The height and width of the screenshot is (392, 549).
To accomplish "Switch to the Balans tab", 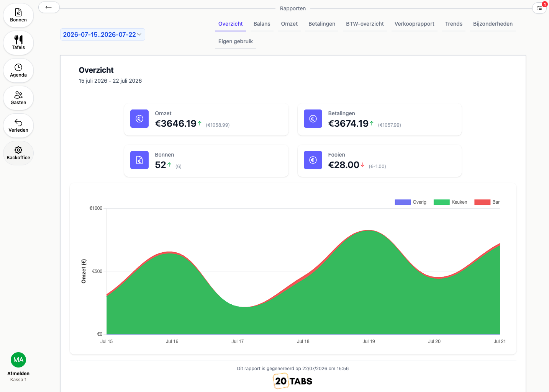I will pos(262,24).
